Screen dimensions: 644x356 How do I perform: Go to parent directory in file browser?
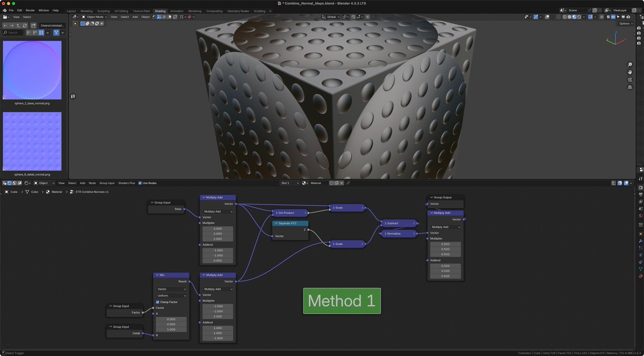18,25
